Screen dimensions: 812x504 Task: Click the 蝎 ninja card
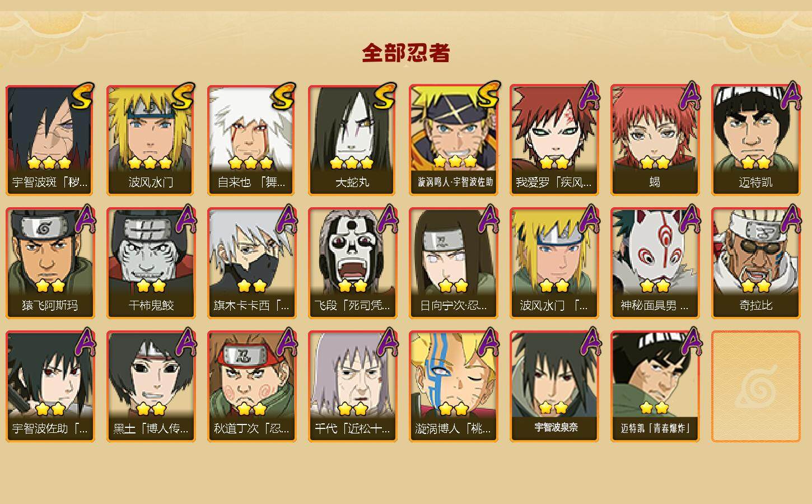click(x=655, y=140)
